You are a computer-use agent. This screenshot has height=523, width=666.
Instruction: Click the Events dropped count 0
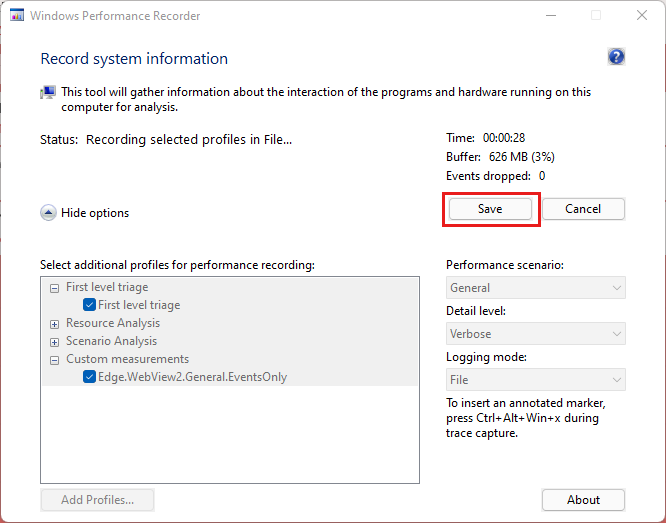[542, 176]
